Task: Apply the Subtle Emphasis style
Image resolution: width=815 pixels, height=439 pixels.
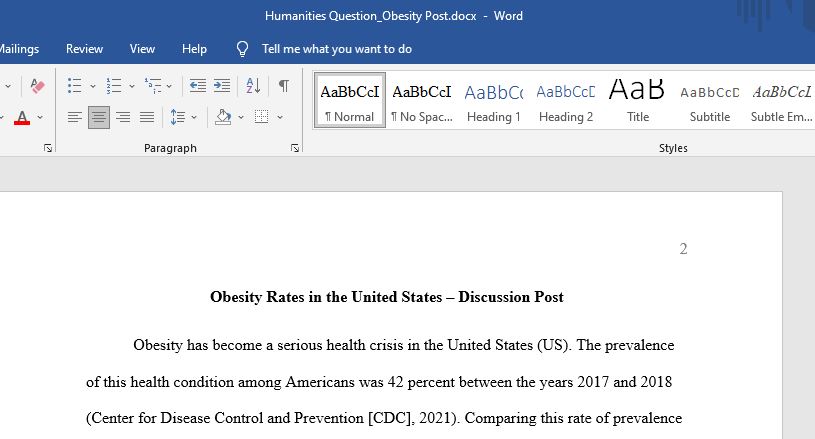Action: point(781,100)
